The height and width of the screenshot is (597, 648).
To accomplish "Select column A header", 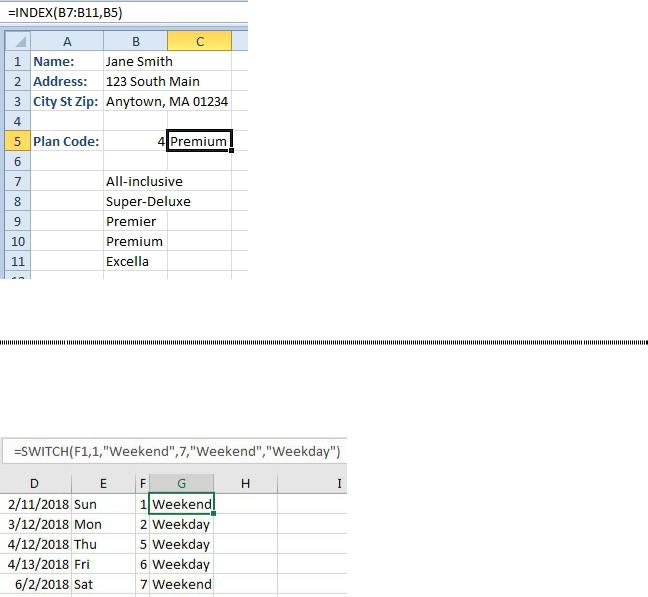I will [67, 41].
